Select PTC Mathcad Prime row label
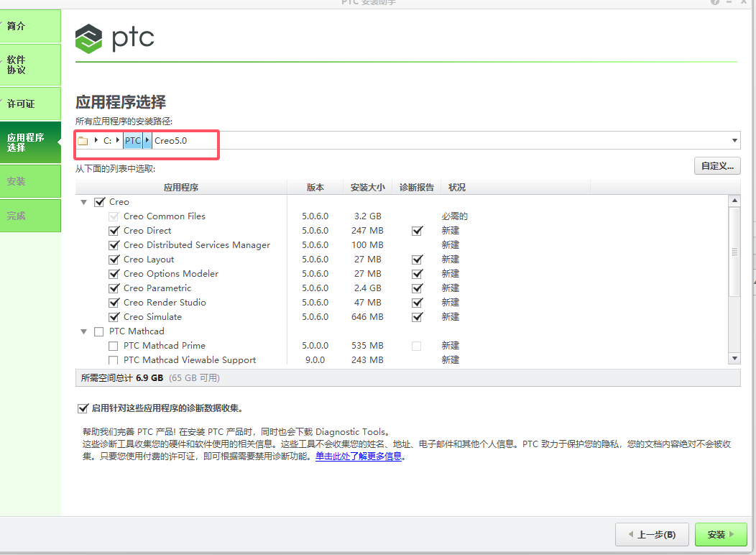 (x=165, y=347)
